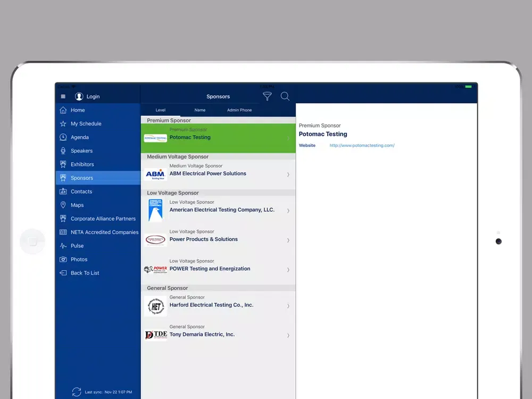
Task: Open Corporate Alliance Partners menu item
Action: (x=98, y=219)
